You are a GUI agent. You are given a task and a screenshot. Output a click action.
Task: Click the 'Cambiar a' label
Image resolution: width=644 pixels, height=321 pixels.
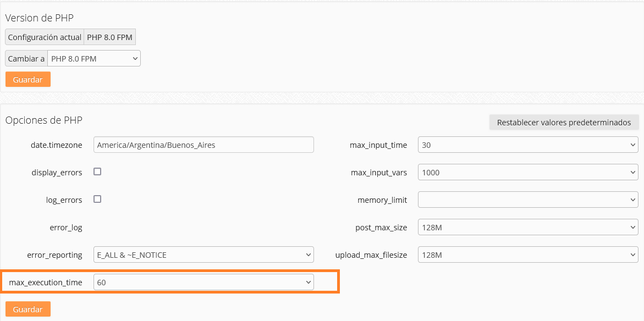26,59
